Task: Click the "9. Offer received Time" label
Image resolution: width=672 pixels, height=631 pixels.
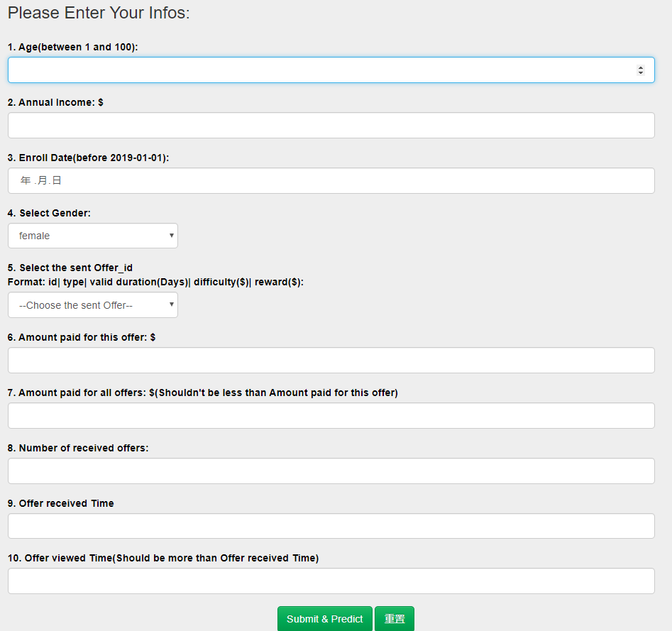Action: 60,503
